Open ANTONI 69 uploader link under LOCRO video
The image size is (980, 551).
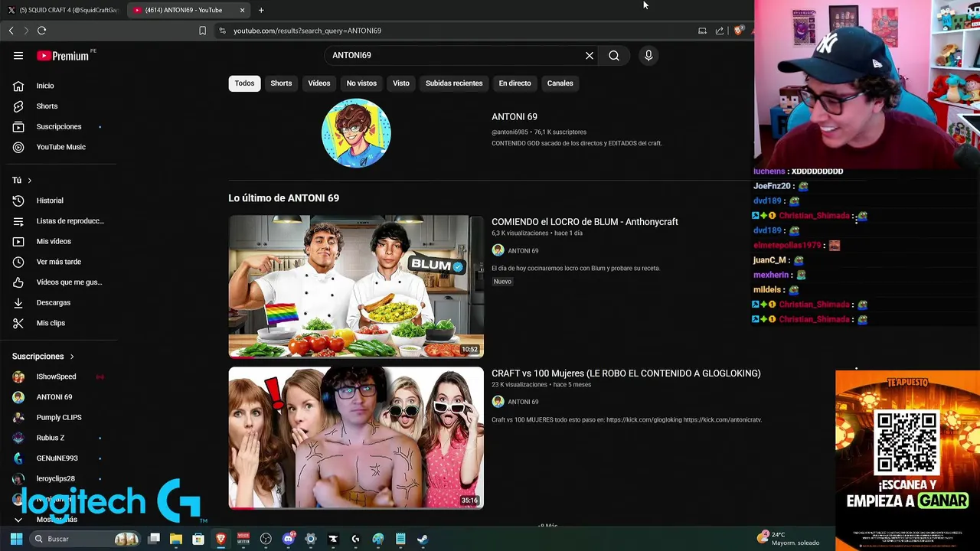click(x=523, y=251)
